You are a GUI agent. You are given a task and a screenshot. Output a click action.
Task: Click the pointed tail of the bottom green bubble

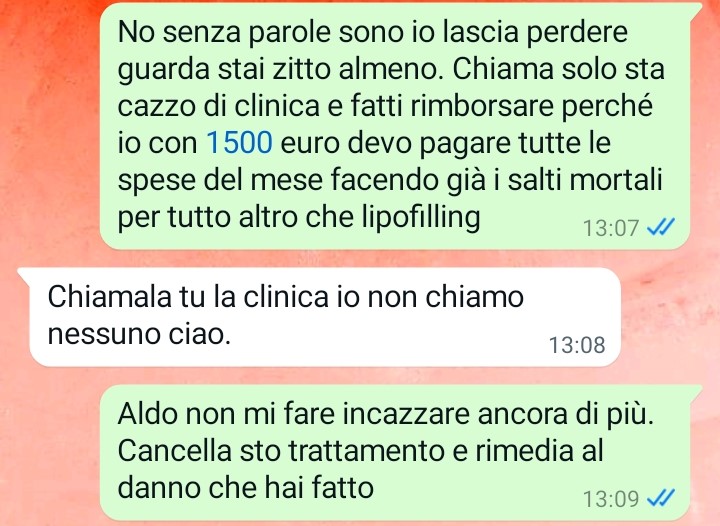click(x=694, y=392)
